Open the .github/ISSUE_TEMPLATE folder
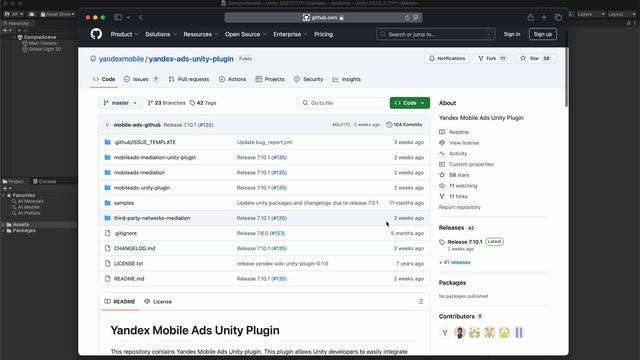Screen dimensions: 640x360 [x=144, y=142]
